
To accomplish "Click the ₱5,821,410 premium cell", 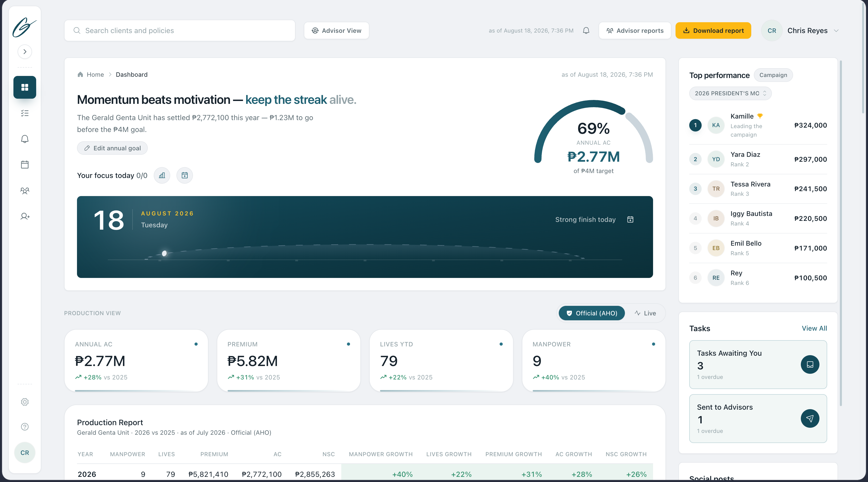I will point(208,474).
